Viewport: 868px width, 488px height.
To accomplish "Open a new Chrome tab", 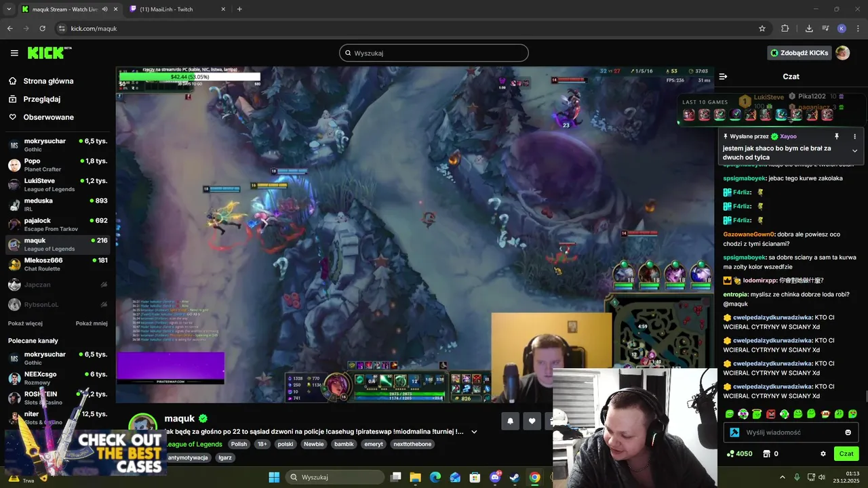I will [x=239, y=9].
